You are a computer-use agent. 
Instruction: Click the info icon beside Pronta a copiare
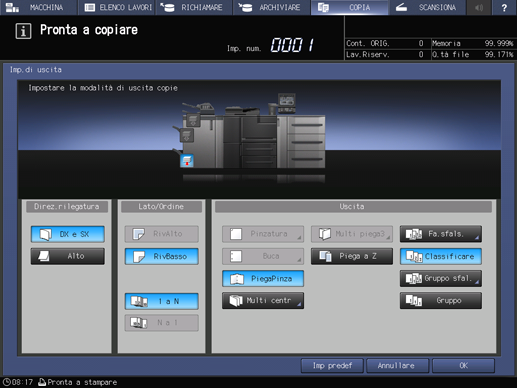23,31
